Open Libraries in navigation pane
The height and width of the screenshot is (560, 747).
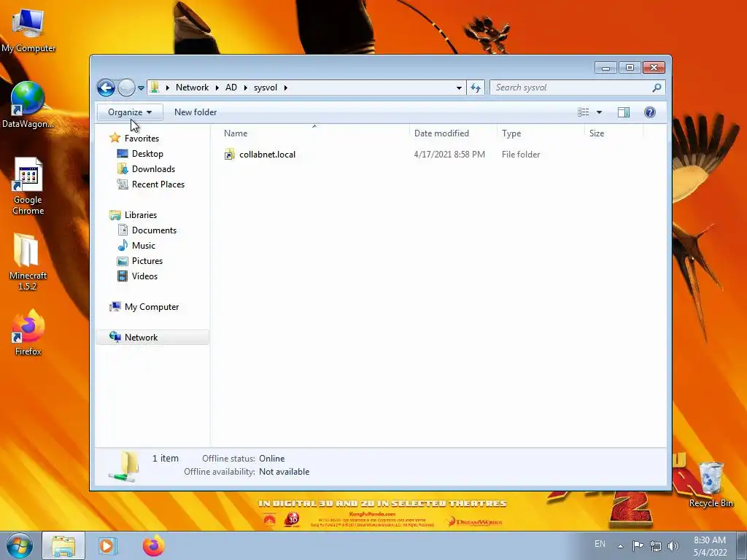(141, 215)
